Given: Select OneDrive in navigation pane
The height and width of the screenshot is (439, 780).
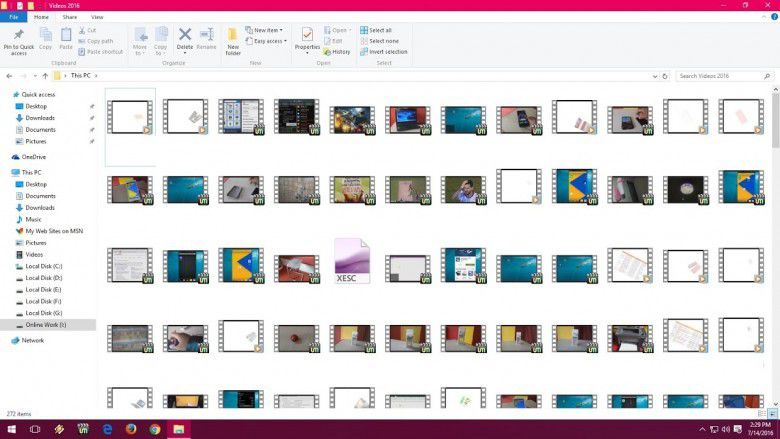Looking at the screenshot, I should (33, 157).
